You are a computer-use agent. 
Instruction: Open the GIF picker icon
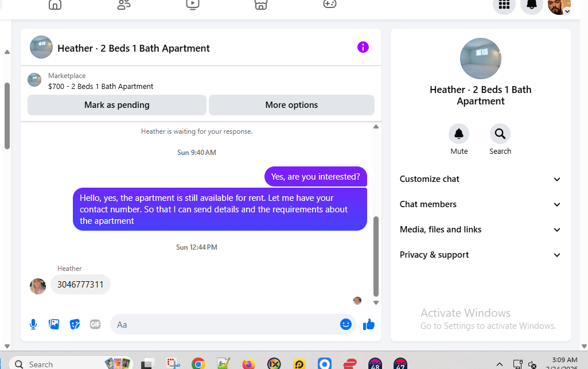tap(95, 324)
